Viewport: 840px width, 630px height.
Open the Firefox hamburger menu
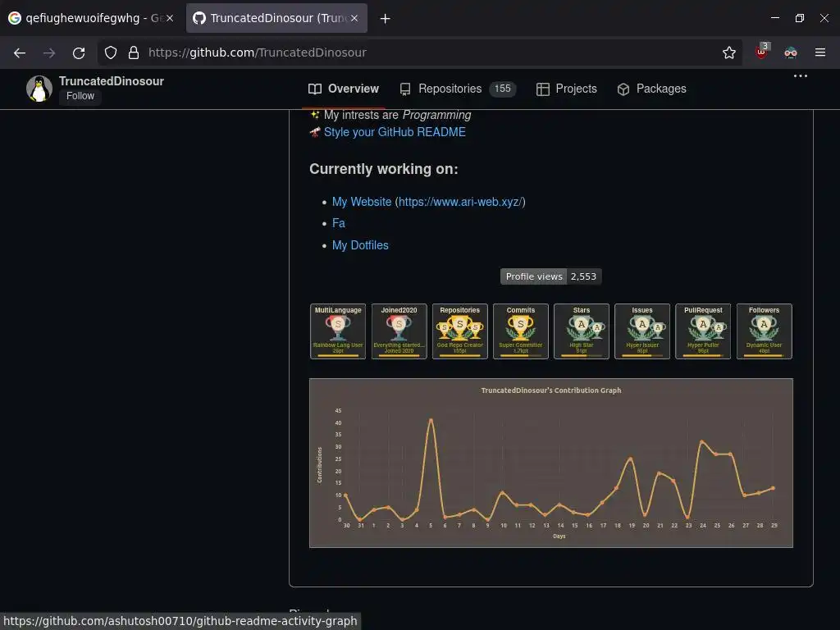[820, 52]
